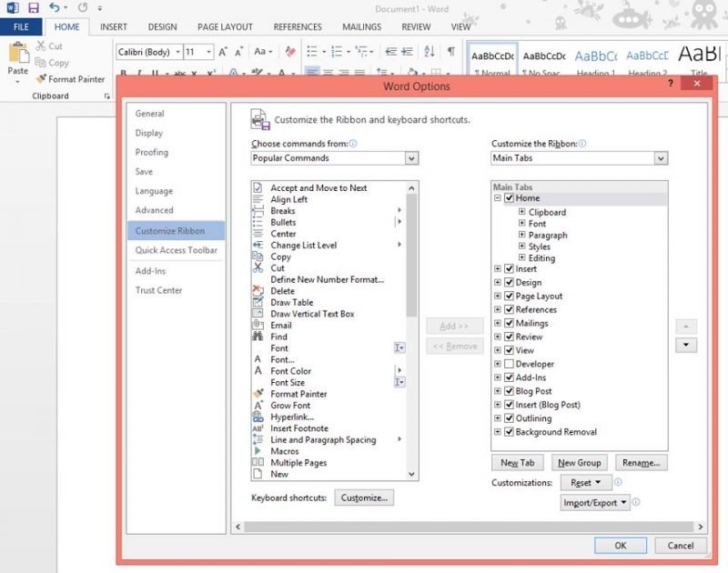Click the New Tab button
Image resolution: width=728 pixels, height=573 pixels.
click(x=518, y=463)
